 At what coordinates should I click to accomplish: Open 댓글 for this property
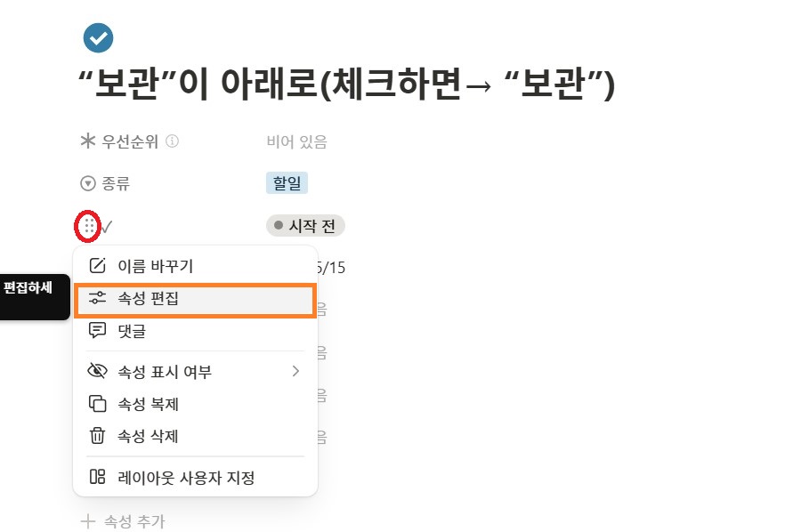tap(132, 331)
